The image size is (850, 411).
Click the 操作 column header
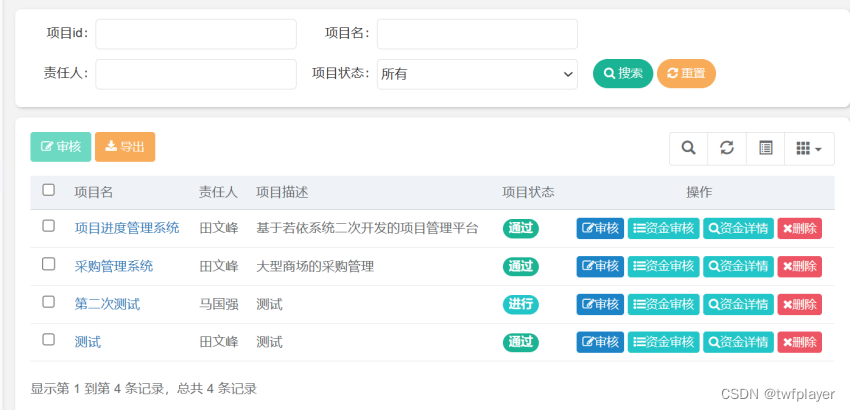699,192
